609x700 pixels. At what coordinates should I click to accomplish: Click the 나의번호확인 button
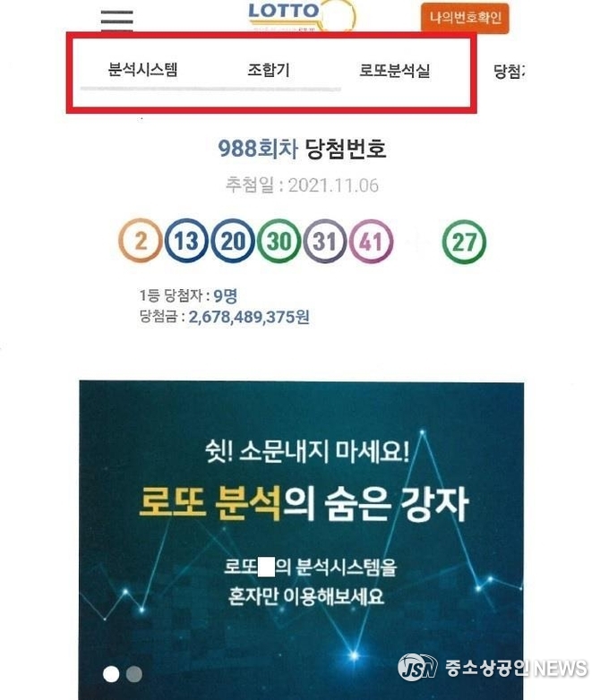point(465,18)
